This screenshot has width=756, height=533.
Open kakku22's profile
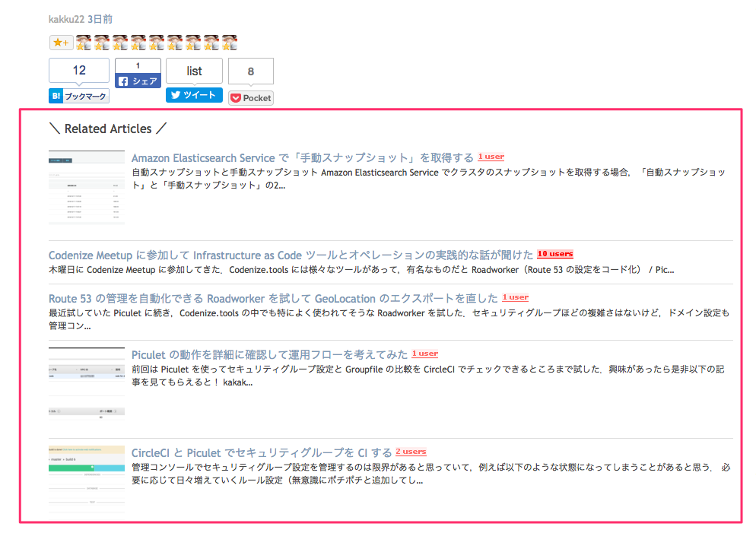click(x=67, y=19)
